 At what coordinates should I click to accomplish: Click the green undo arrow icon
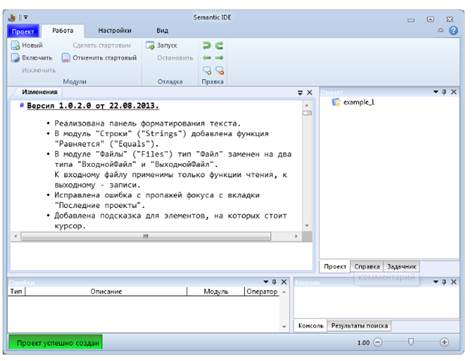click(207, 45)
